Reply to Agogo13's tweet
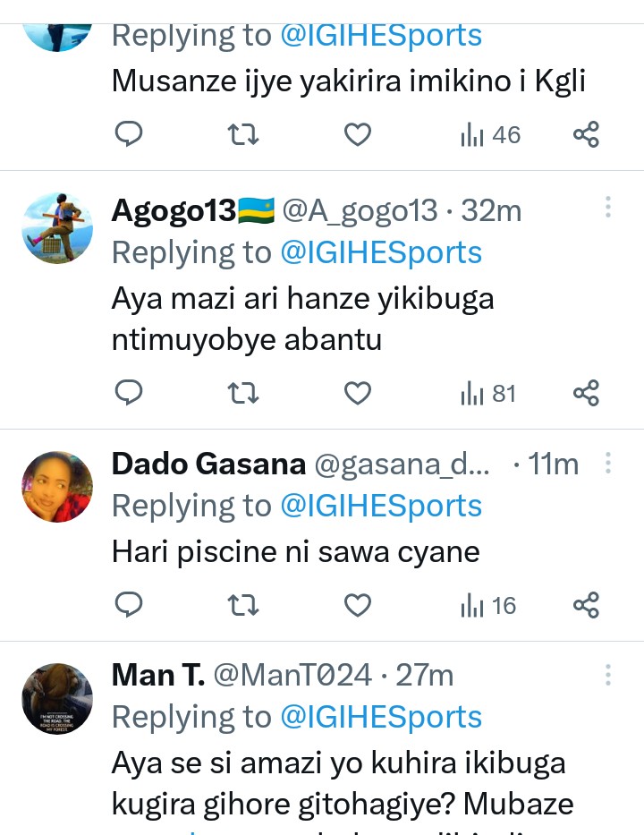This screenshot has height=835, width=644. (x=130, y=393)
